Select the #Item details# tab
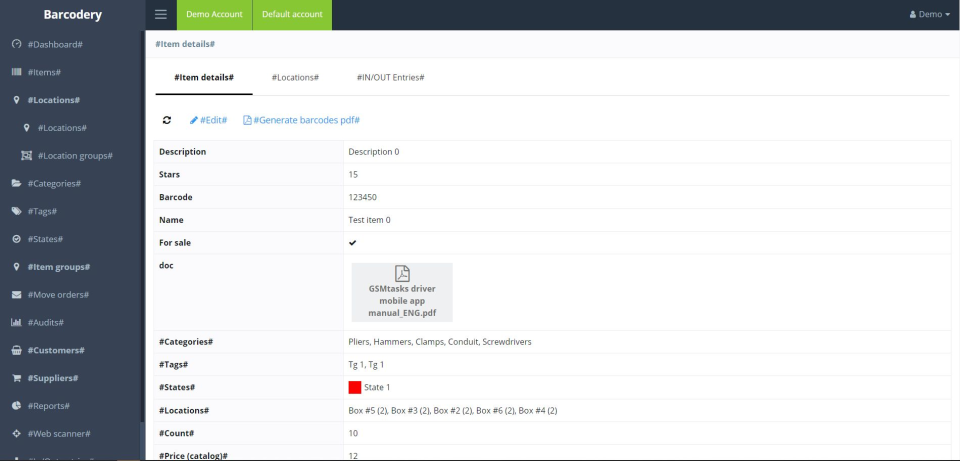 [204, 78]
